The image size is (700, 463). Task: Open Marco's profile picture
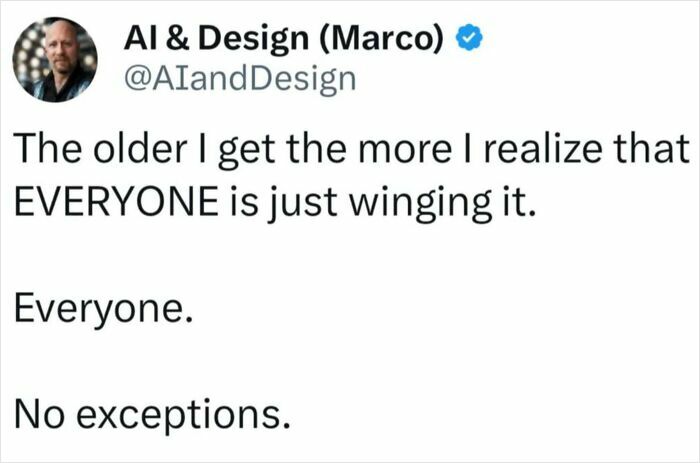[55, 59]
